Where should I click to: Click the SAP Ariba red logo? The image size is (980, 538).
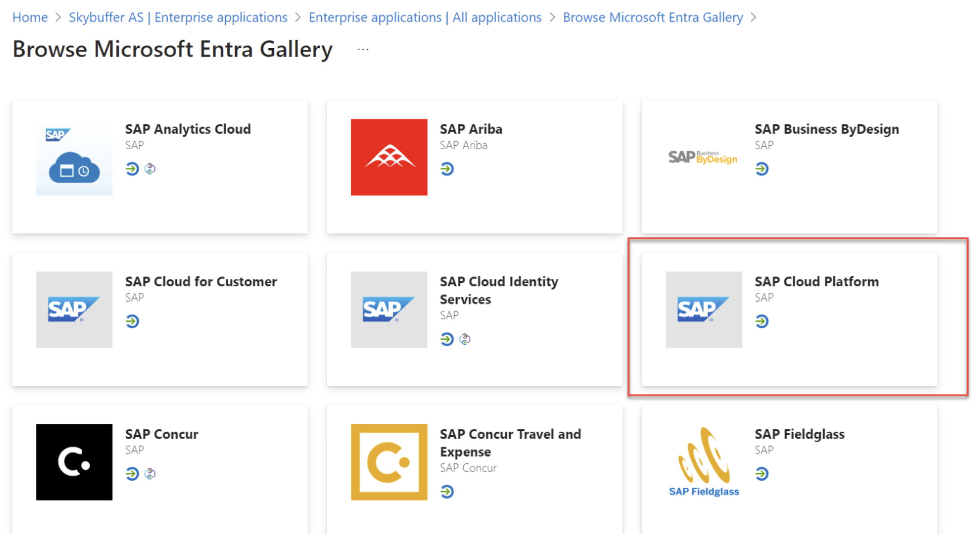[389, 157]
